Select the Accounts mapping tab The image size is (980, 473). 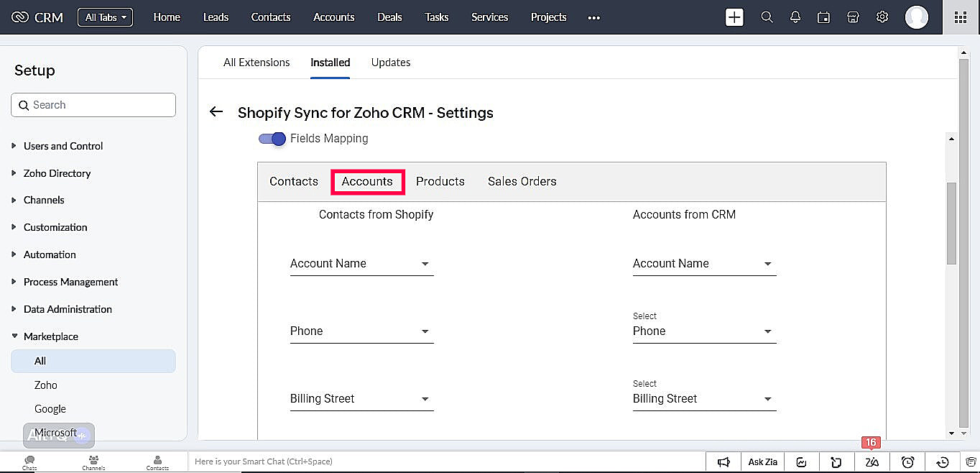(367, 181)
